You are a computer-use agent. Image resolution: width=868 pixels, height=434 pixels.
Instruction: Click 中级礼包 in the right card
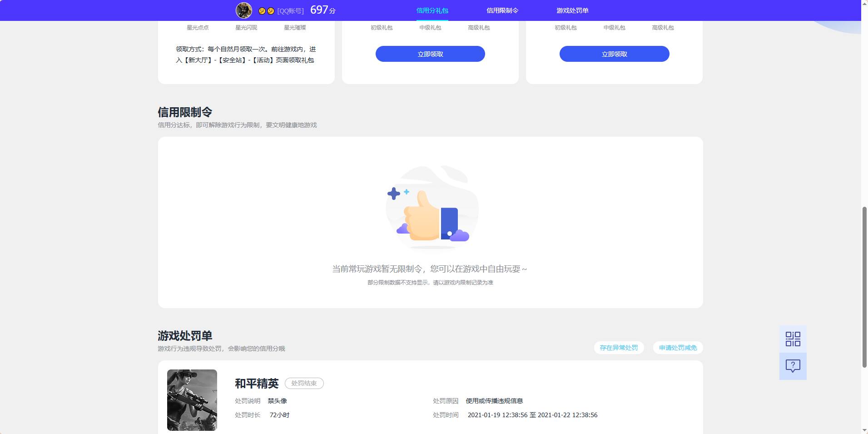click(614, 28)
